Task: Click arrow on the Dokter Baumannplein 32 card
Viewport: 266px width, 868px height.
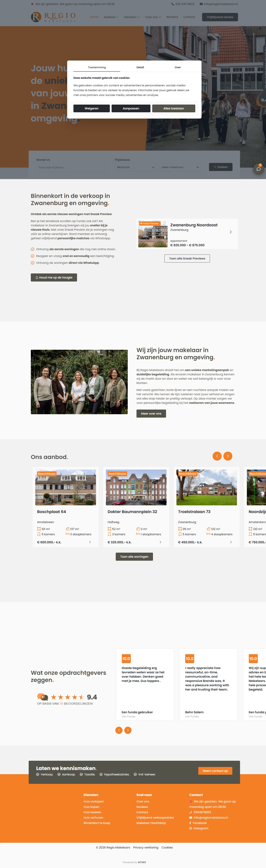Action: point(160,542)
